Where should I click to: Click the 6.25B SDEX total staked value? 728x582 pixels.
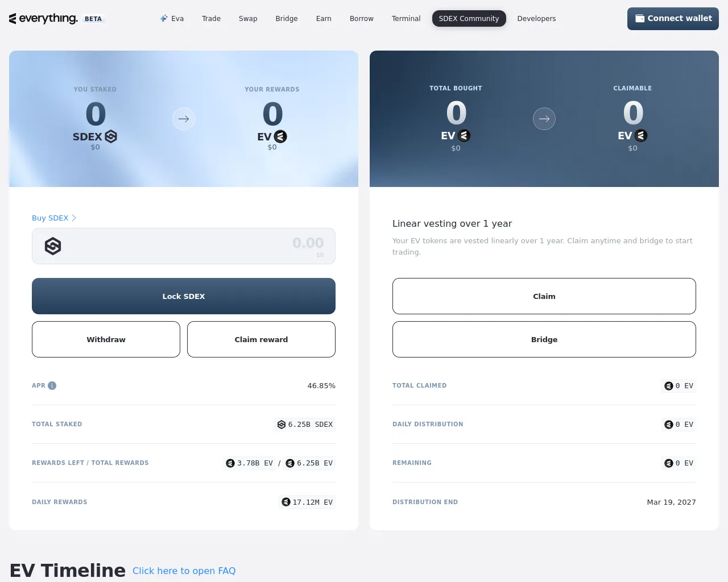310,425
